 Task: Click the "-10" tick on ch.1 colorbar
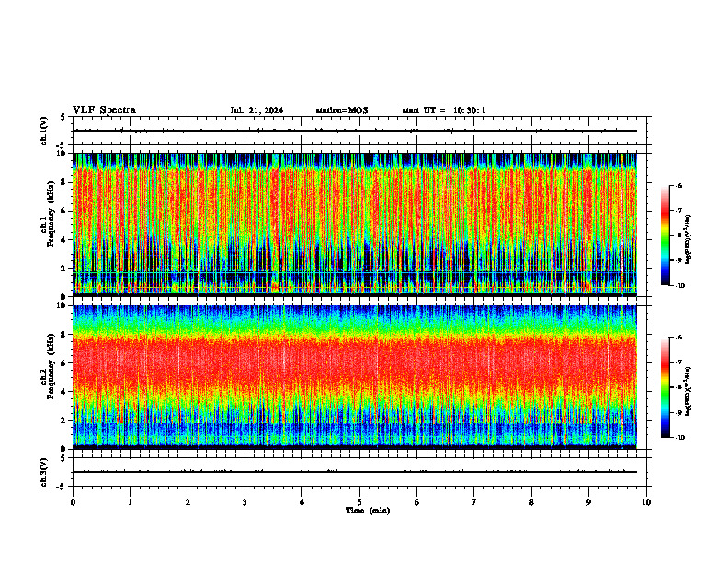[x=679, y=286]
